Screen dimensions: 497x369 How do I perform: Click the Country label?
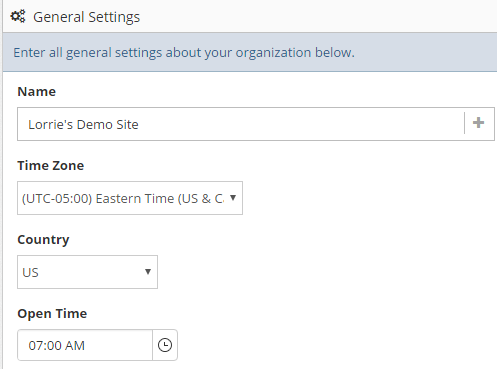click(x=43, y=240)
